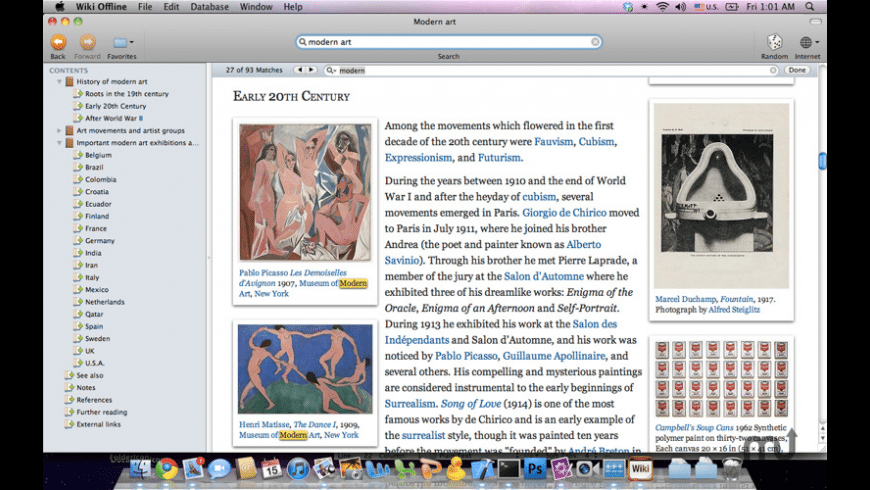This screenshot has height=490, width=870.
Task: Open Spotlight magnifier in menu bar
Action: tap(810, 7)
